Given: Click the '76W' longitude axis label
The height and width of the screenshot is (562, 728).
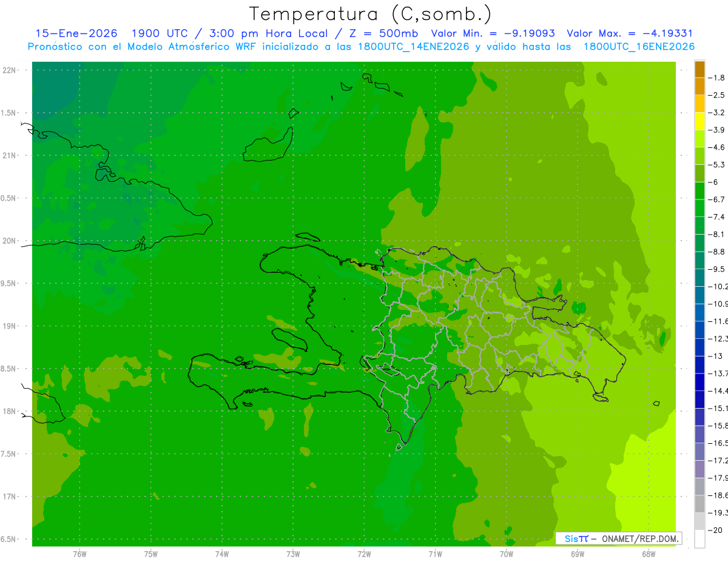Looking at the screenshot, I should coord(79,554).
